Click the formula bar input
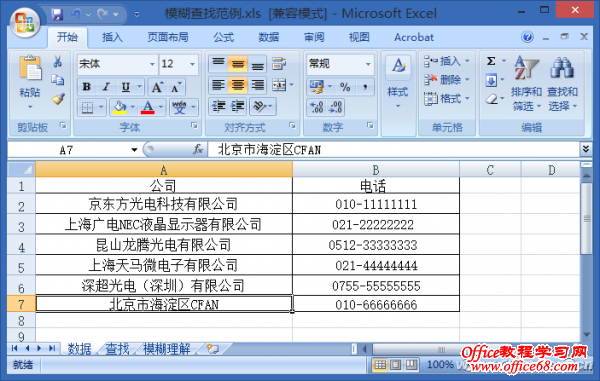The height and width of the screenshot is (381, 600). [394, 150]
